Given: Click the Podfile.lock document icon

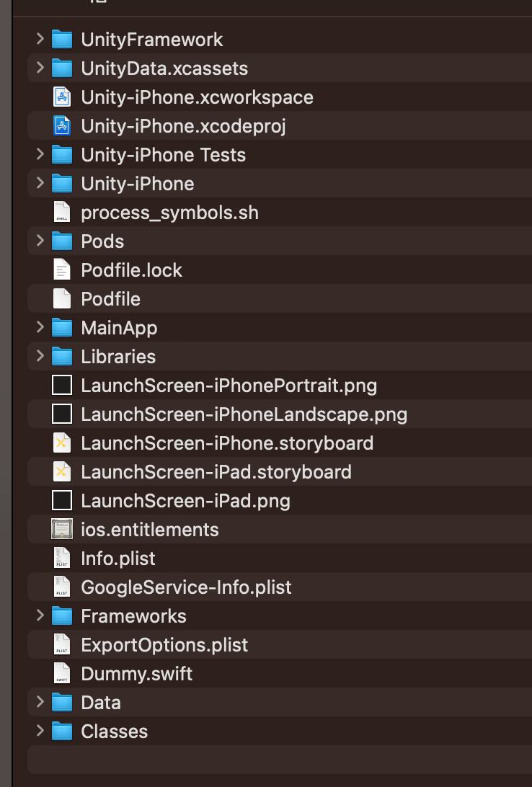Looking at the screenshot, I should click(62, 270).
